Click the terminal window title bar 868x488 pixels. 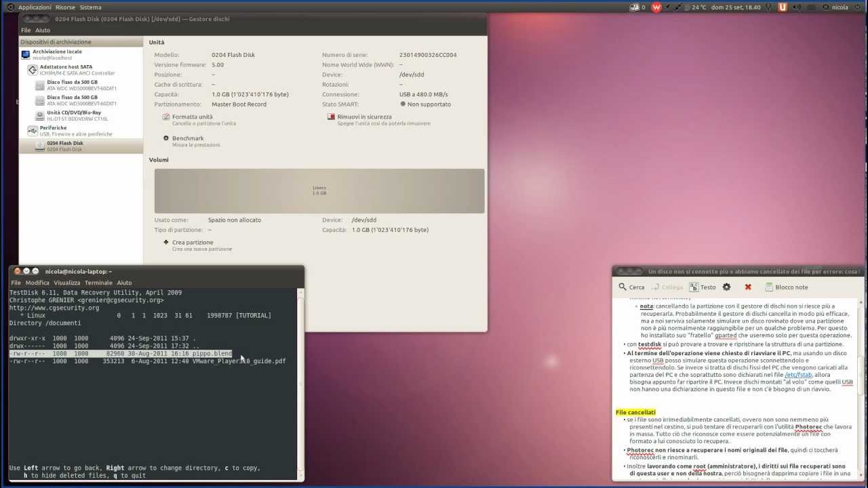click(157, 271)
